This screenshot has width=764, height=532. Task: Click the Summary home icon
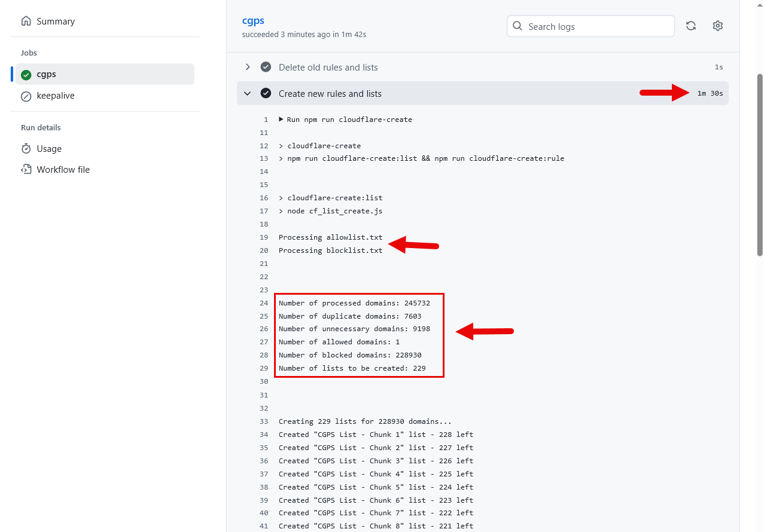click(x=26, y=22)
